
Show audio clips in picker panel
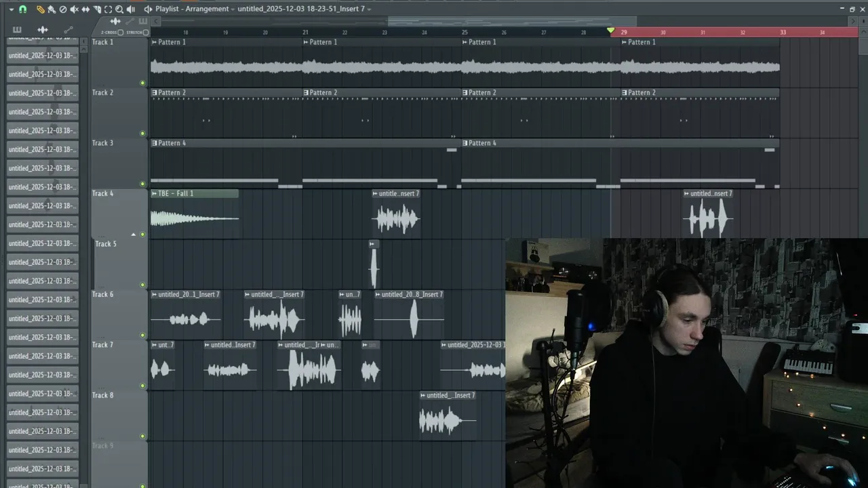tap(43, 30)
